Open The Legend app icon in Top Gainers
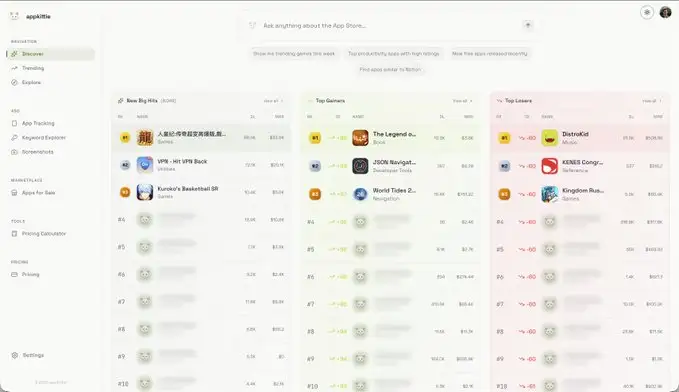This screenshot has width=679, height=392. pos(360,138)
